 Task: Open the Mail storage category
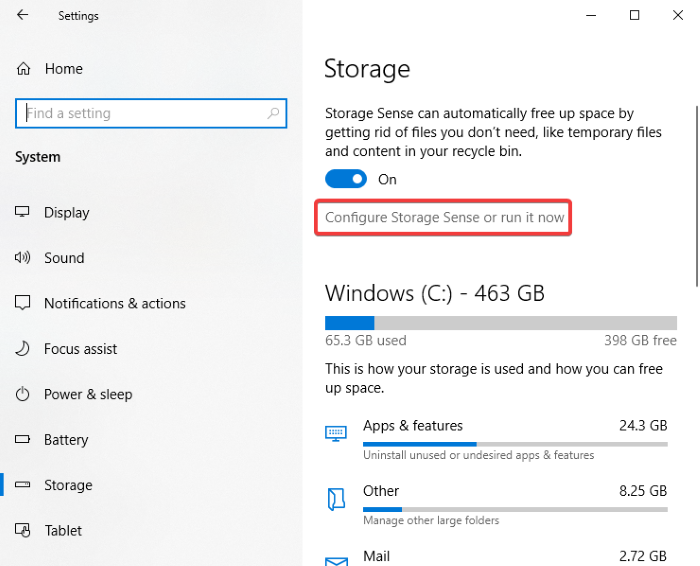376,556
